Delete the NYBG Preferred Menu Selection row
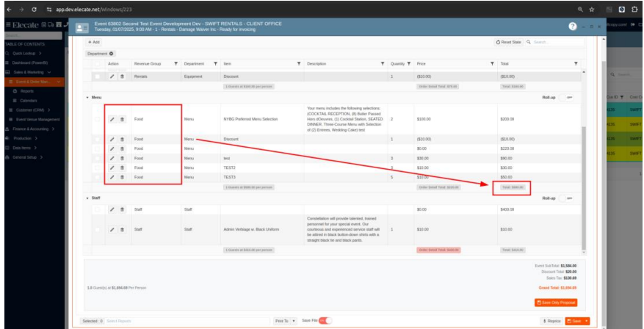This screenshot has width=644, height=329. click(122, 119)
